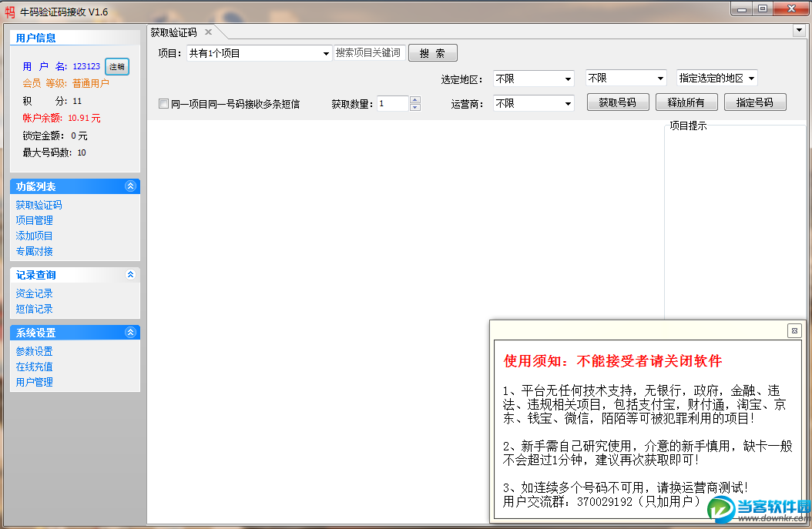Select the 获取验证码 tab
Image resolution: width=812 pixels, height=529 pixels.
point(173,32)
